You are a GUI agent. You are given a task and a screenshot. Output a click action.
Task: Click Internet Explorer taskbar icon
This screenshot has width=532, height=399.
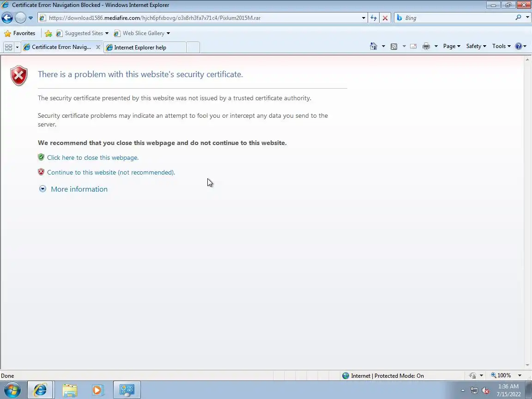point(40,390)
